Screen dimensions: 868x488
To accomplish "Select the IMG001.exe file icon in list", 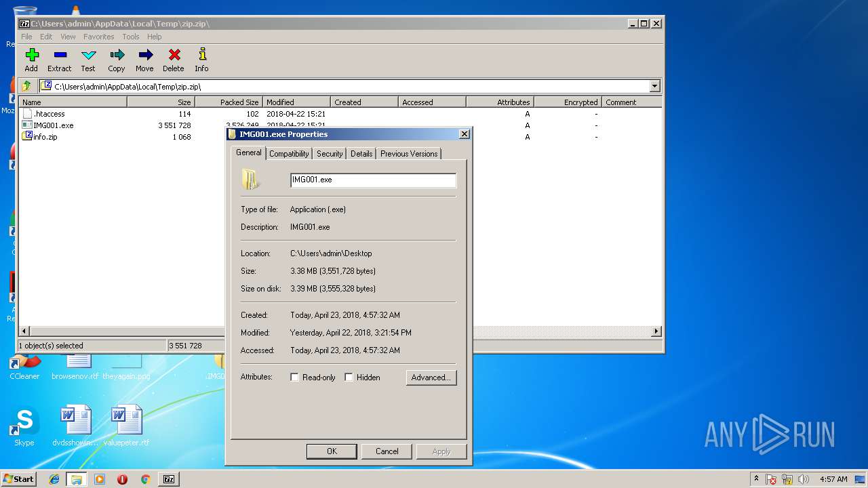I will pyautogui.click(x=27, y=125).
